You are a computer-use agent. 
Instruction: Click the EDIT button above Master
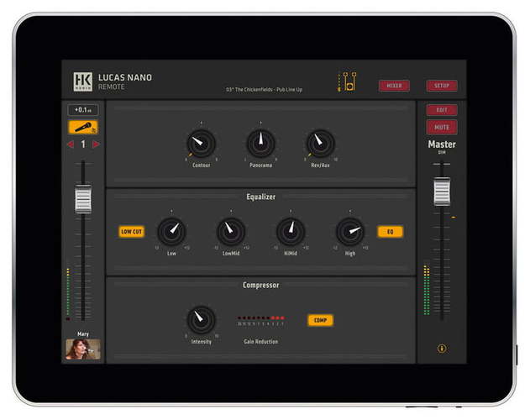click(x=442, y=110)
